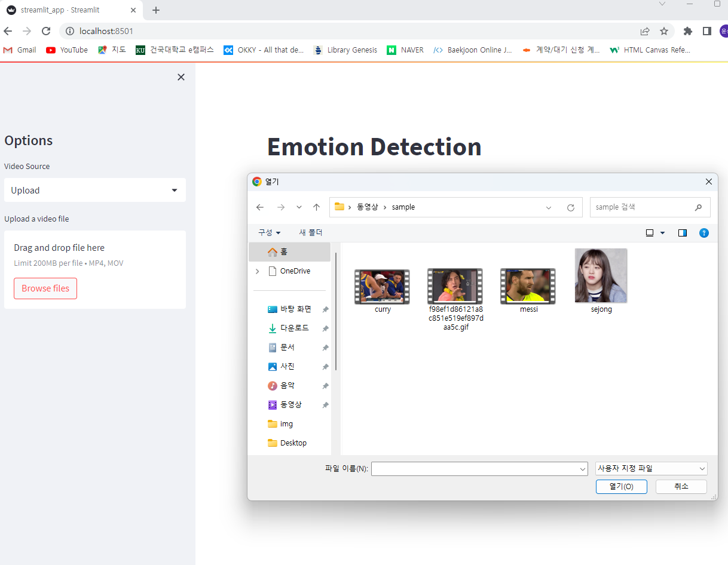
Task: Open the Video Source Upload dropdown
Action: pos(94,190)
